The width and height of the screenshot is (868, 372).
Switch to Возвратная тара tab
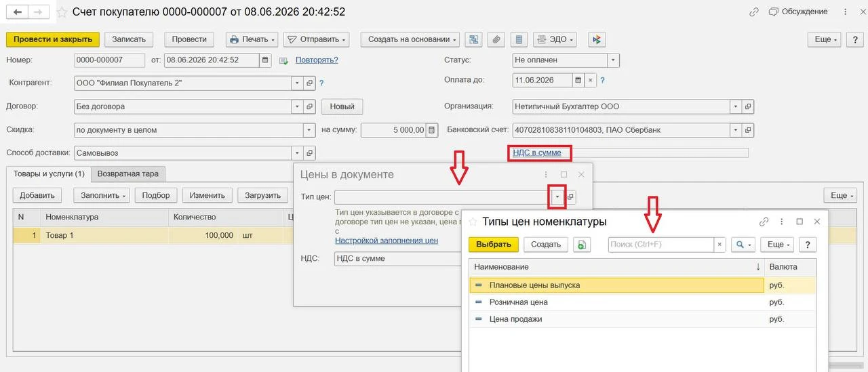coord(128,174)
